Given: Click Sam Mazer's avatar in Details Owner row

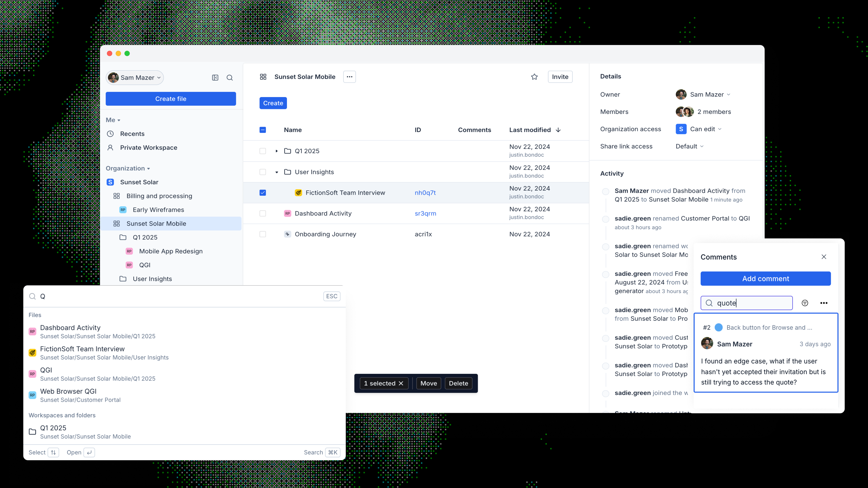Looking at the screenshot, I should click(x=681, y=94).
